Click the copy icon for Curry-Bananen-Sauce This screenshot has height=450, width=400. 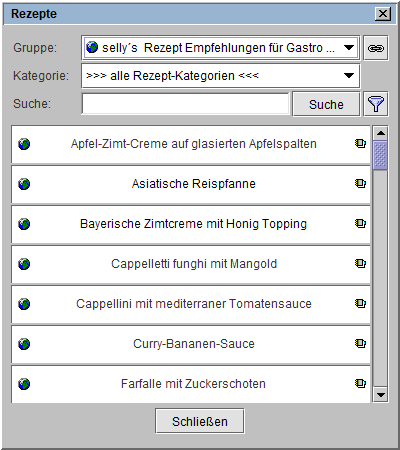tap(360, 343)
